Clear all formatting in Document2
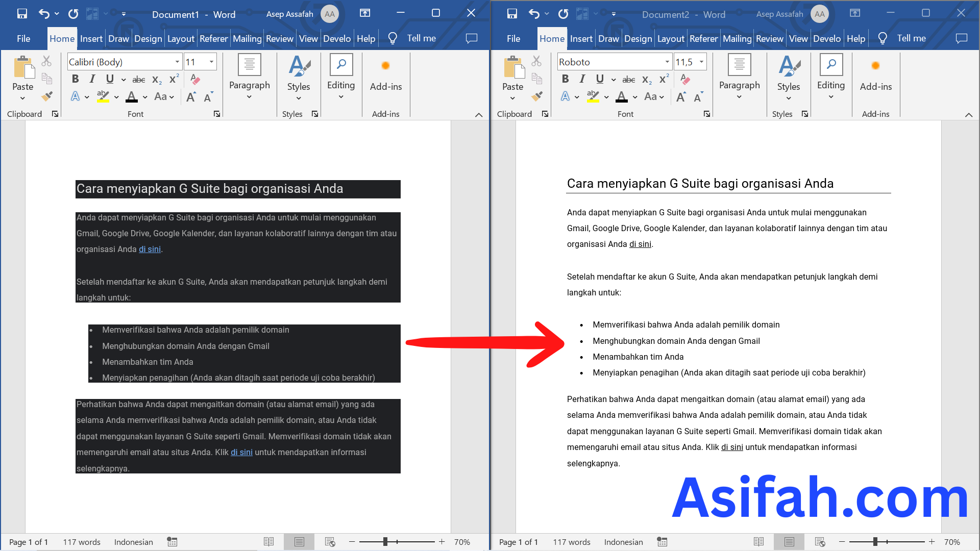Screen dimensions: 980x551 tap(685, 79)
